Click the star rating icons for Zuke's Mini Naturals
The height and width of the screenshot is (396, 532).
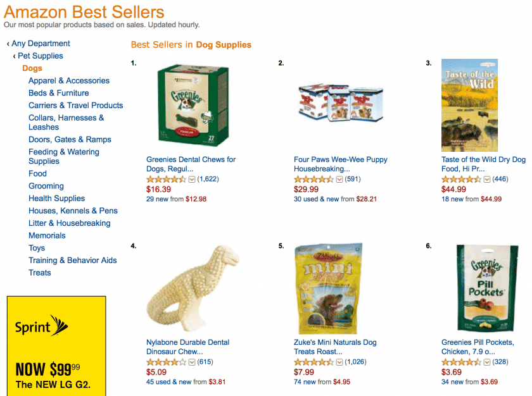click(x=314, y=362)
